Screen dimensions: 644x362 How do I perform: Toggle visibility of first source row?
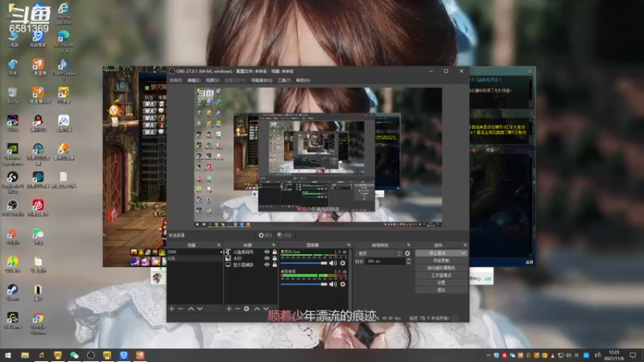(267, 252)
